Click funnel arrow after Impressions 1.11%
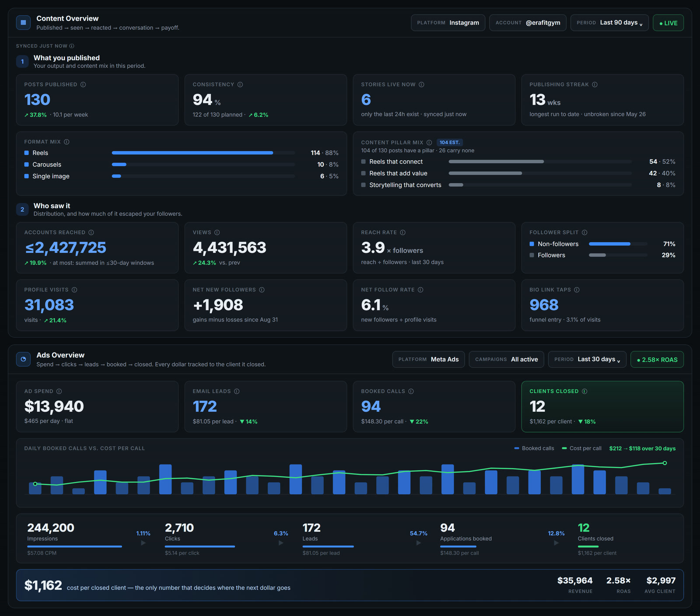This screenshot has height=616, width=700. tap(143, 543)
